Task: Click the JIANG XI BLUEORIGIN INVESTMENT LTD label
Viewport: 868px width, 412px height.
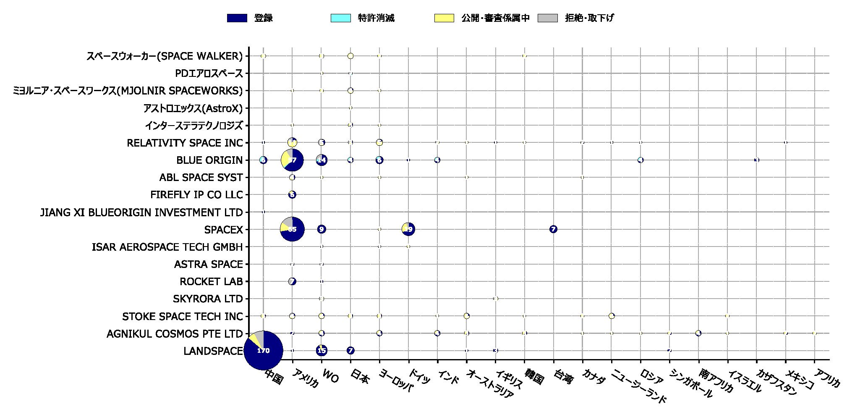Action: click(141, 212)
